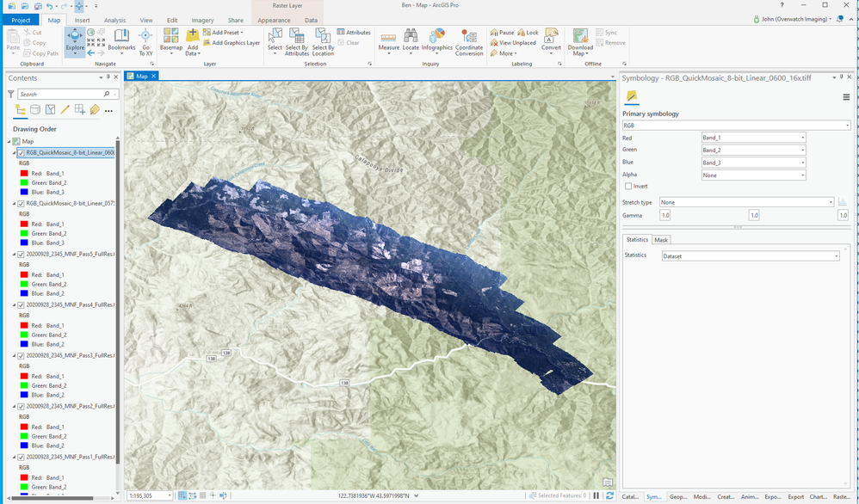Open Select By Attributes
The width and height of the screenshot is (859, 504).
(x=297, y=41)
